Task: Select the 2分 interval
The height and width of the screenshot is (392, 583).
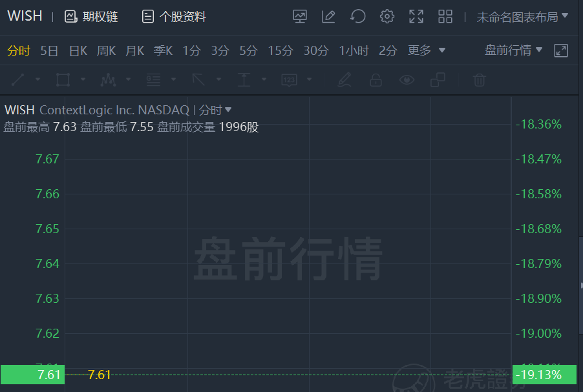Action: tap(388, 50)
